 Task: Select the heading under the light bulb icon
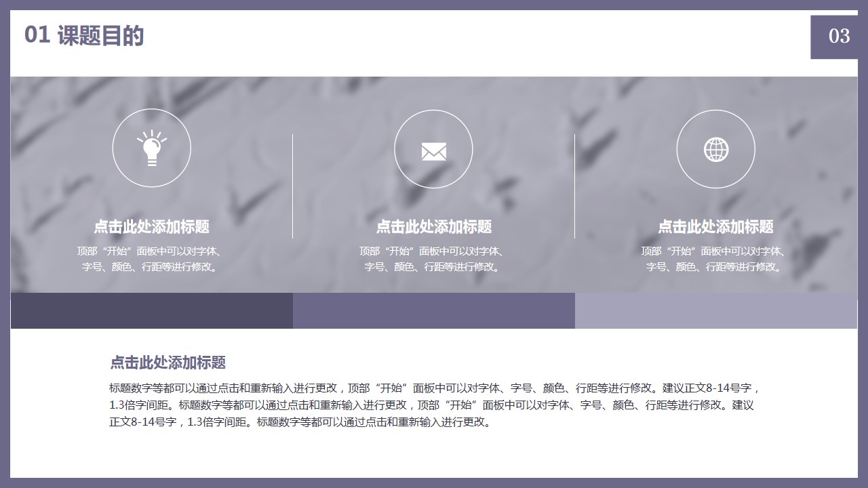tap(152, 226)
